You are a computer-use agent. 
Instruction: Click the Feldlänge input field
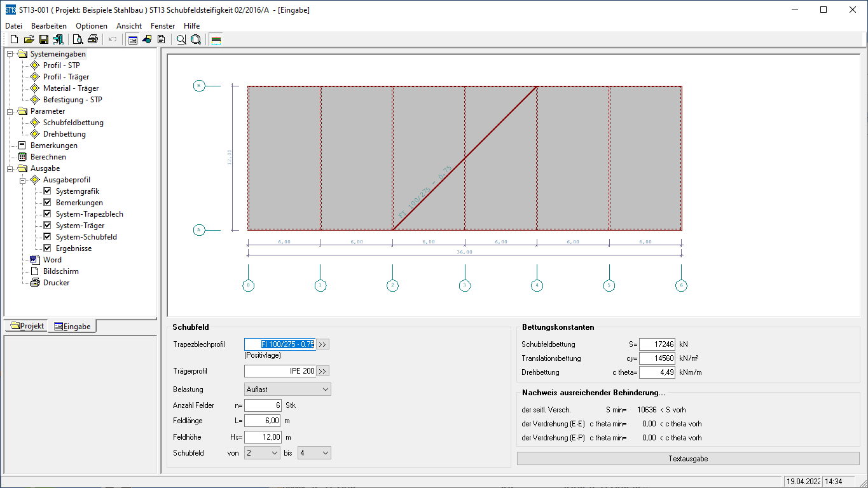coord(262,421)
